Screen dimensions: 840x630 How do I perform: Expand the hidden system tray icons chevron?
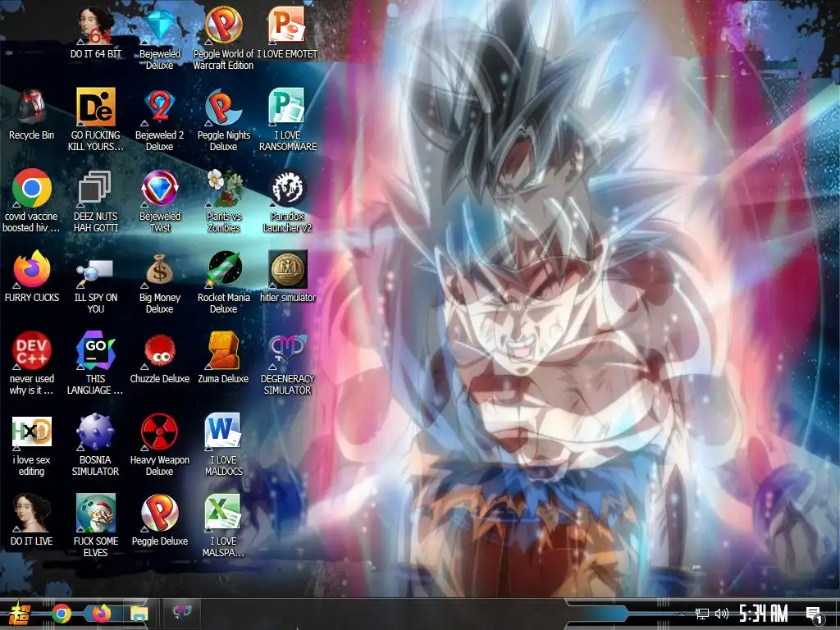(682, 614)
